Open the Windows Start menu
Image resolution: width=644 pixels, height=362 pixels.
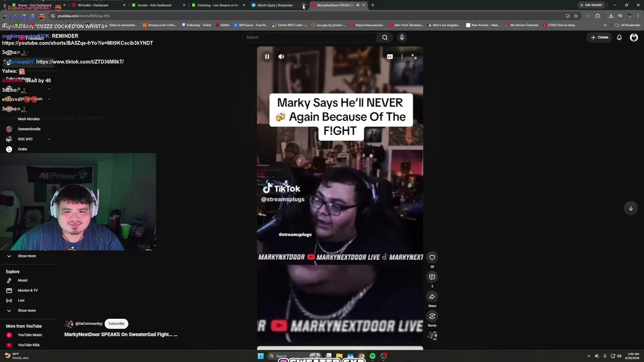click(261, 356)
